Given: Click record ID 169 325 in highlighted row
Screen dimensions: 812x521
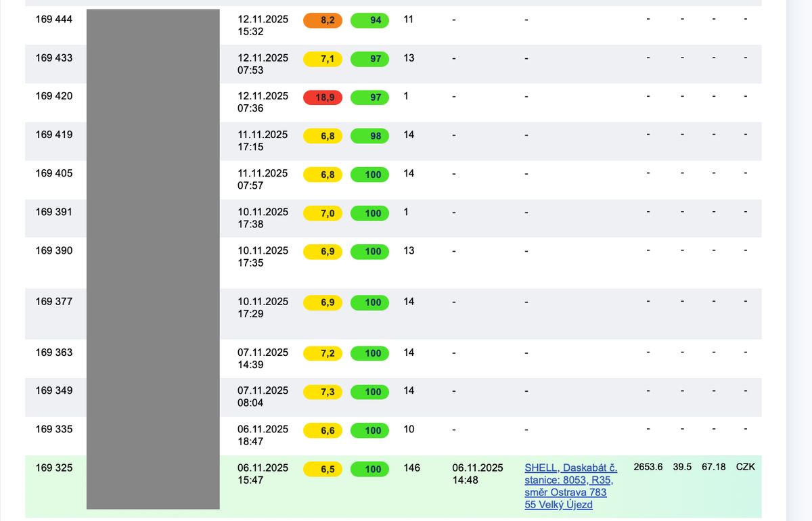Looking at the screenshot, I should pos(54,468).
